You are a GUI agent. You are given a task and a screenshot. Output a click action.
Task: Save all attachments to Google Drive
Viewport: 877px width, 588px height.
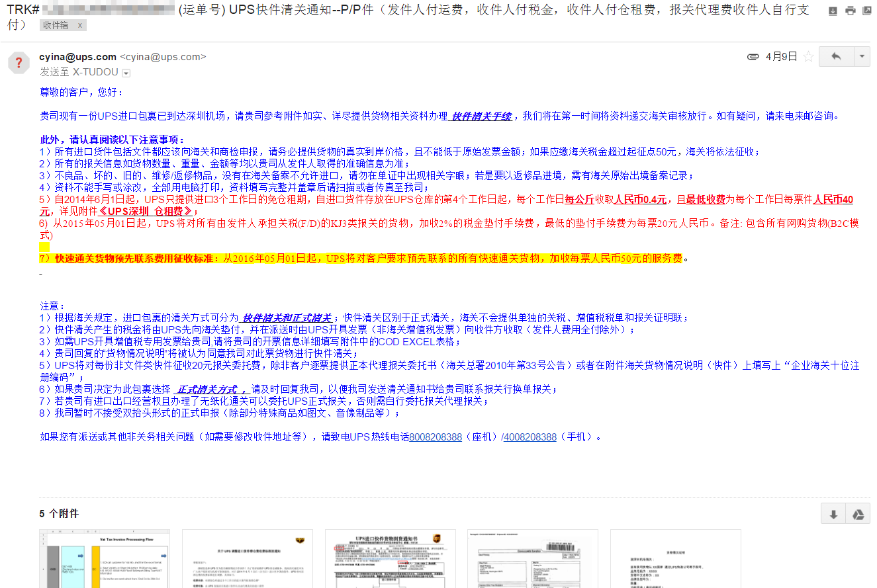pyautogui.click(x=858, y=514)
